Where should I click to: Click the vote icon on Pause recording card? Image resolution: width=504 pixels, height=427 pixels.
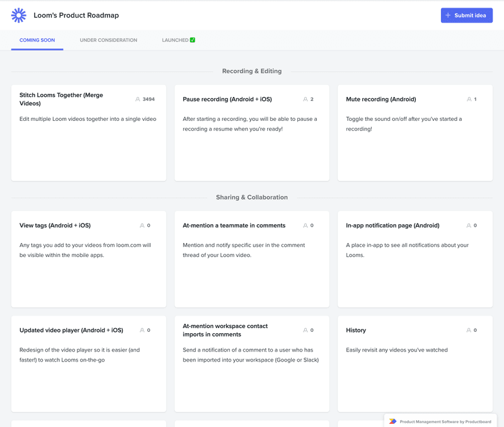306,100
